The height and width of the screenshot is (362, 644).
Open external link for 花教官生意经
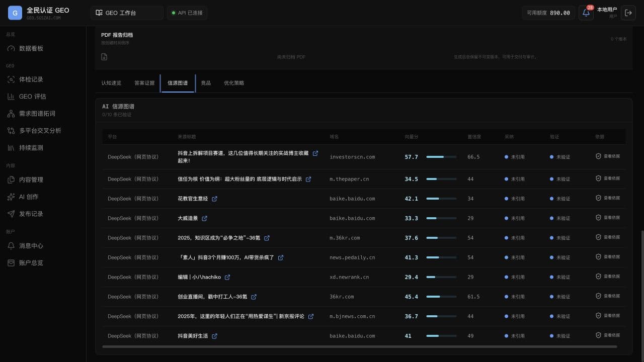(214, 199)
